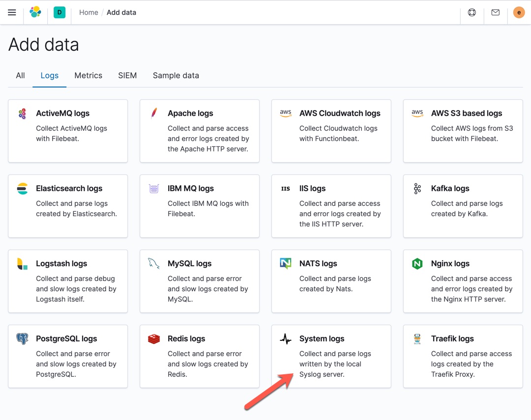Click the PostgreSQL elephant icon

pos(22,338)
